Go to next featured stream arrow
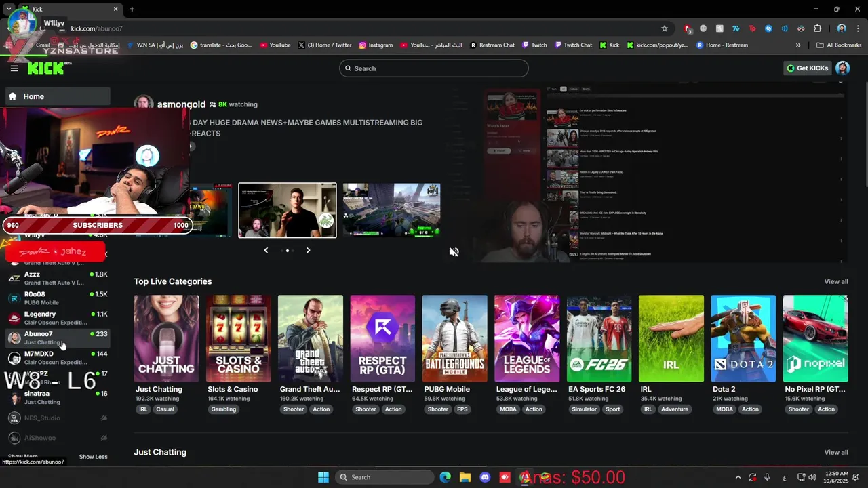 point(308,250)
